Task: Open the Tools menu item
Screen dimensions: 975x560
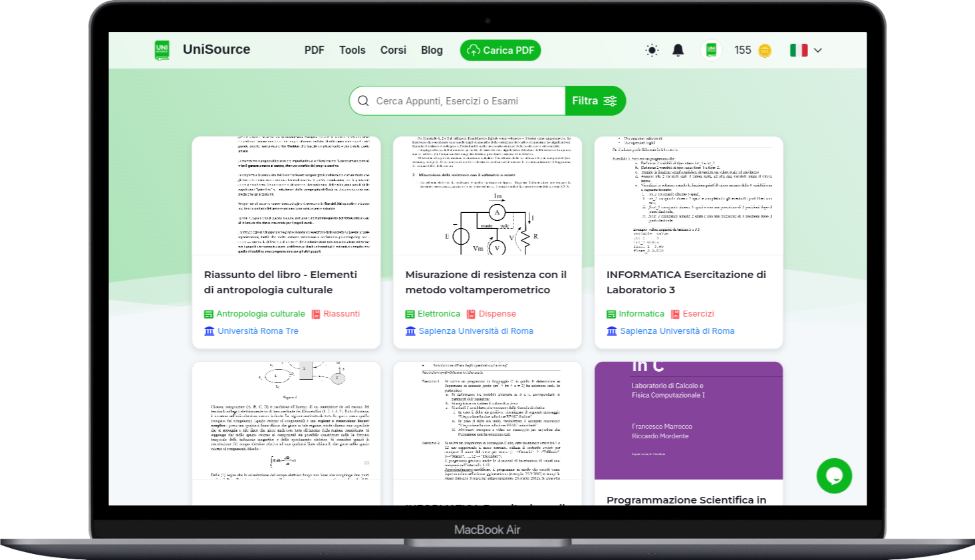Action: 352,51
